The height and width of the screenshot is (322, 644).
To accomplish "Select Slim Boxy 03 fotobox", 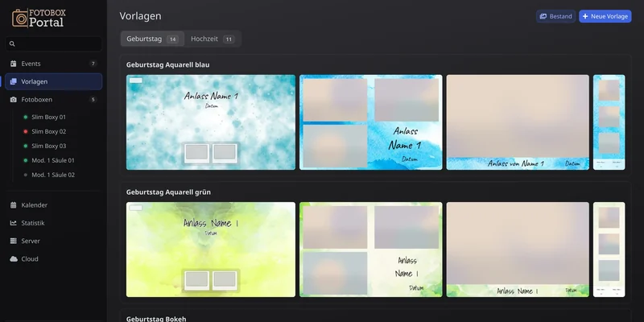I will pos(48,146).
